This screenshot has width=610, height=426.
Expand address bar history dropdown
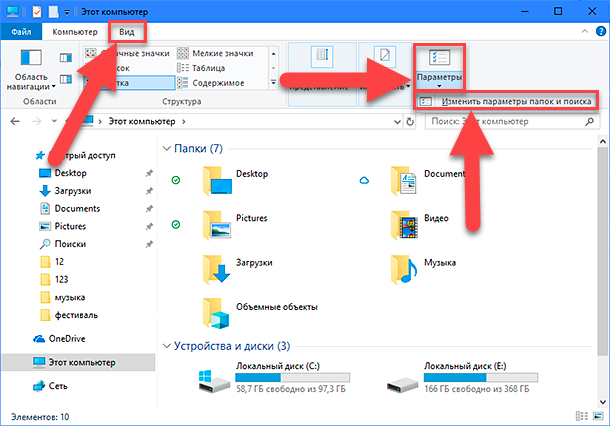[397, 122]
